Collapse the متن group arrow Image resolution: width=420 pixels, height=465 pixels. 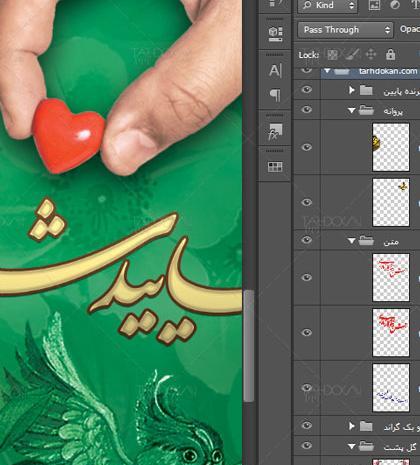(352, 240)
